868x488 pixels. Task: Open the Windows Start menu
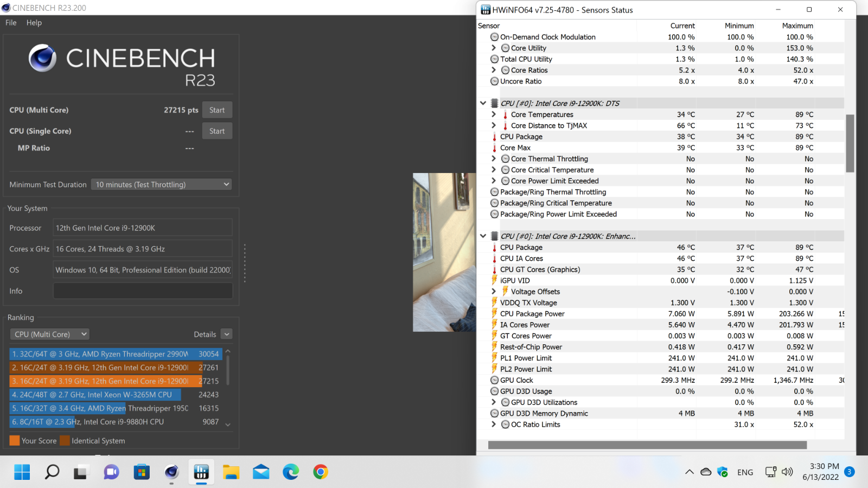[22, 472]
